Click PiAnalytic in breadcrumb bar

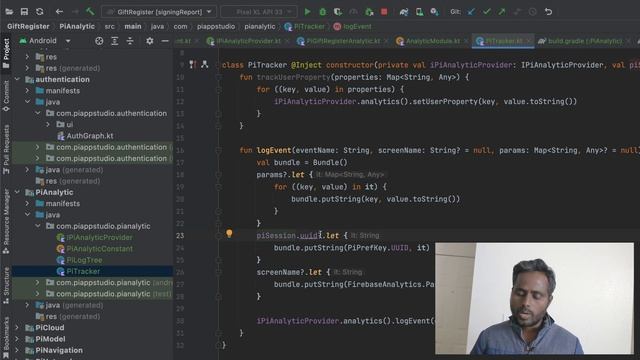coord(77,27)
